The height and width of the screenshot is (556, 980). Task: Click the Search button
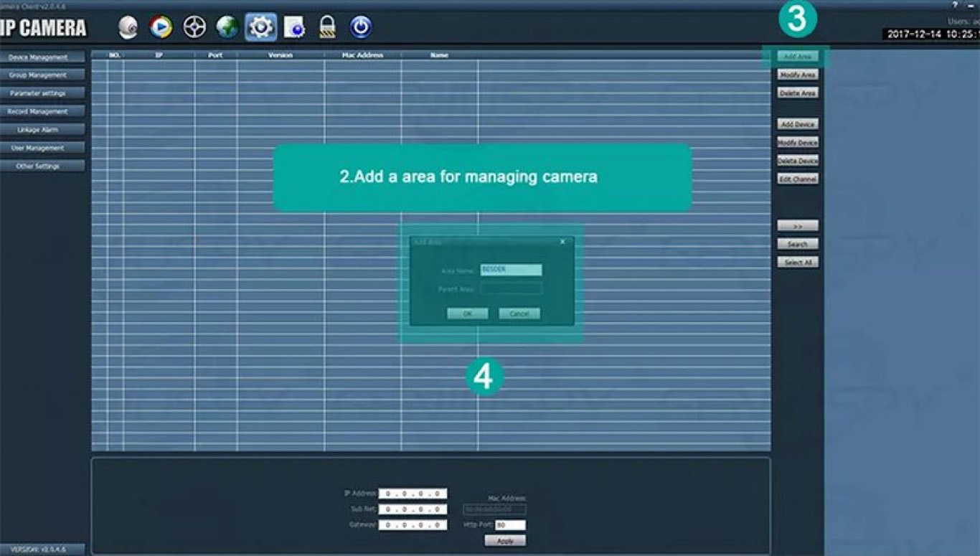(797, 245)
